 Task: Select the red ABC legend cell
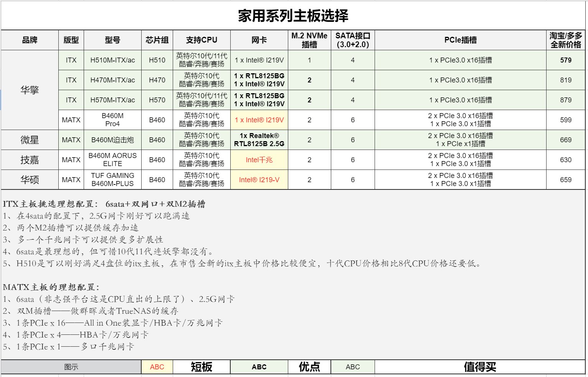point(157,367)
